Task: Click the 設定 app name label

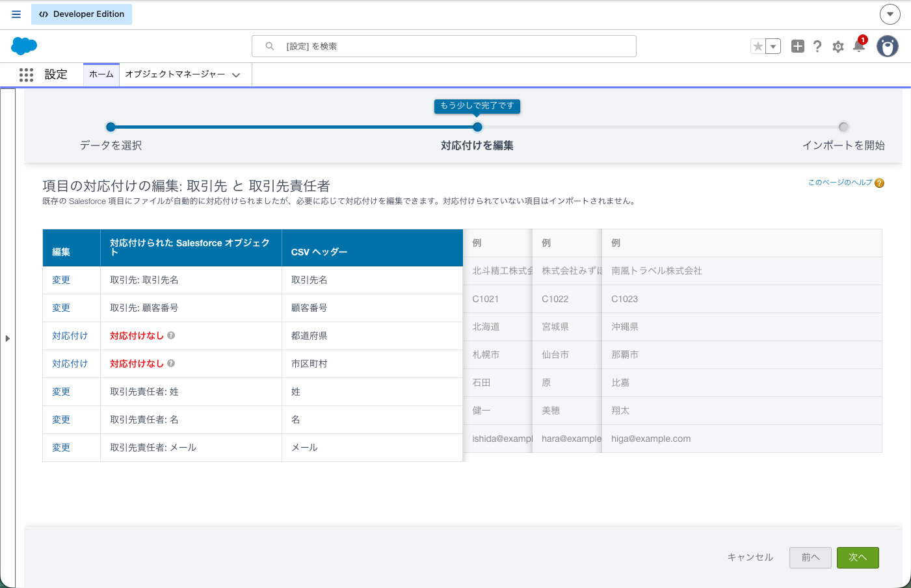Action: point(56,75)
